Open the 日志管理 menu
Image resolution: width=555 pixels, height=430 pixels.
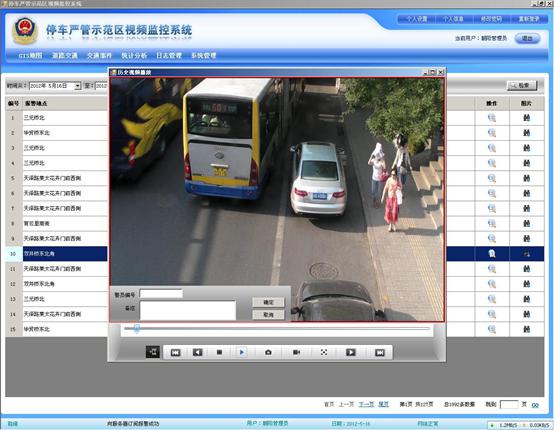pos(169,56)
